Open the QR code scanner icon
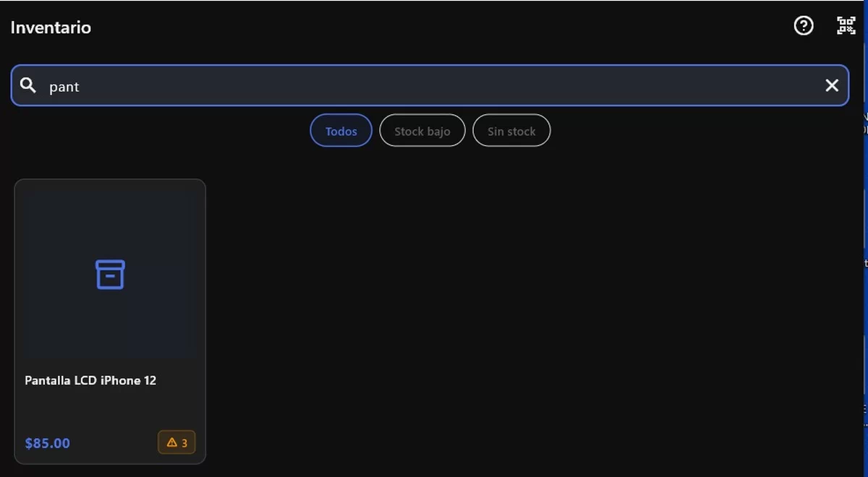 tap(846, 26)
